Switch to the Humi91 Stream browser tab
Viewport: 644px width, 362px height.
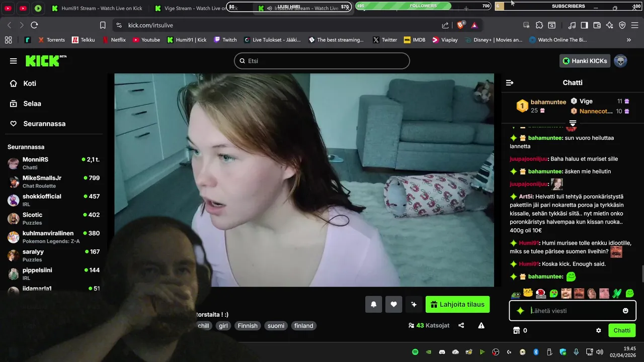point(97,9)
